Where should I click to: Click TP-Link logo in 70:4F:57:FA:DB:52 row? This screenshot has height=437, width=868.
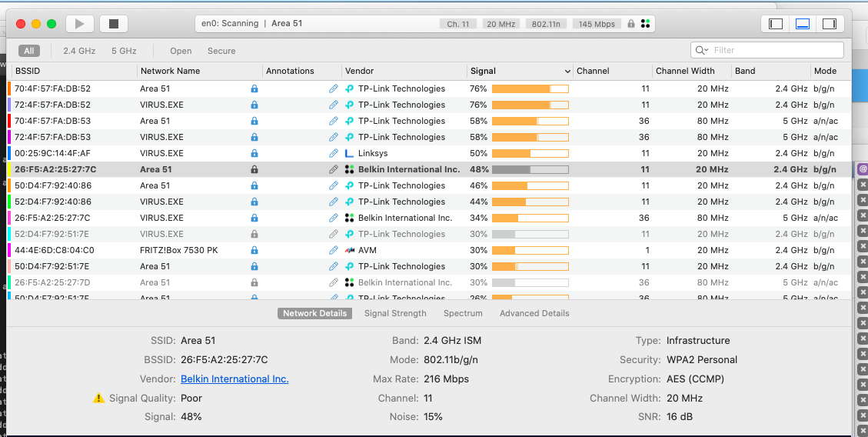click(x=349, y=88)
